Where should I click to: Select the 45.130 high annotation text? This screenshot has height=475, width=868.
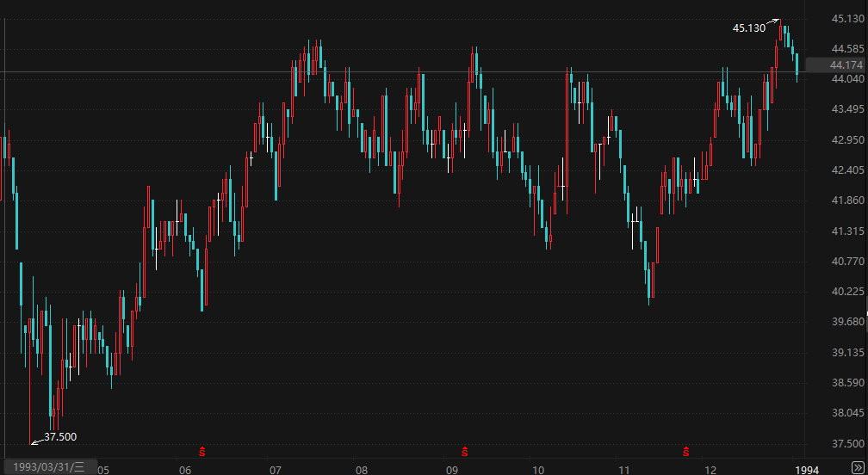click(748, 28)
